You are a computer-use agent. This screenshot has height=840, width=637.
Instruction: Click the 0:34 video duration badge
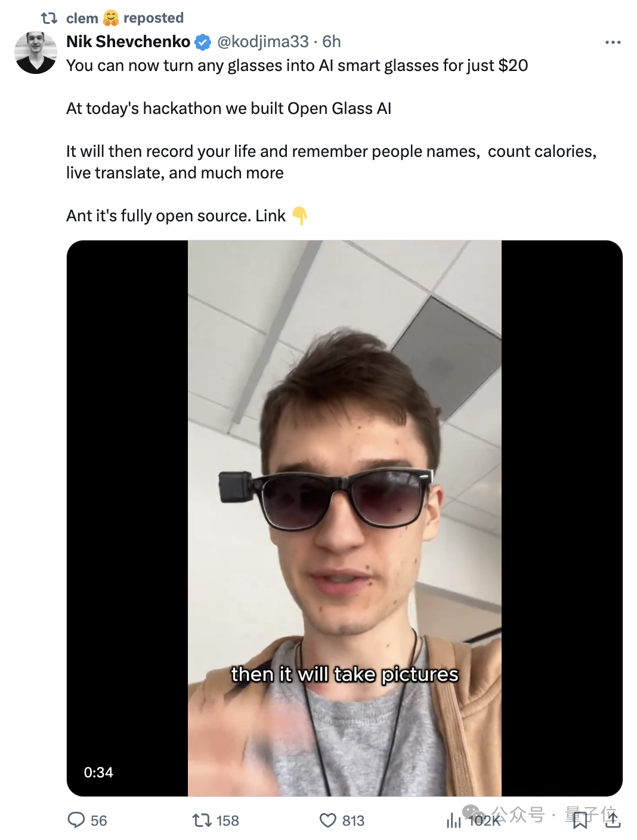click(x=98, y=773)
